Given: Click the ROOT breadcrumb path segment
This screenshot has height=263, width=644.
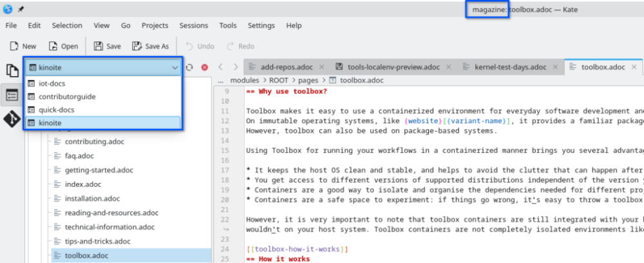Looking at the screenshot, I should tap(279, 80).
